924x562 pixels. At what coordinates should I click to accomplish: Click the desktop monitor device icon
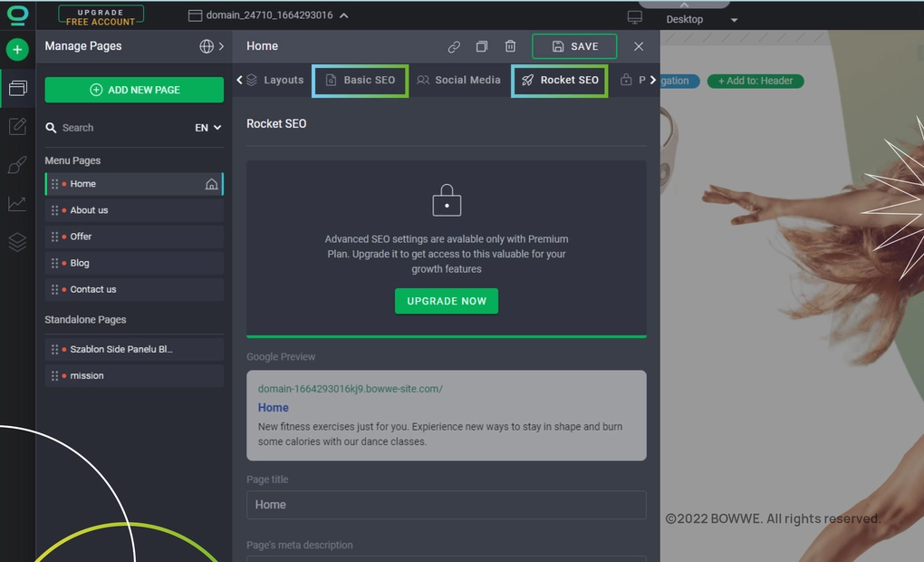coord(635,17)
